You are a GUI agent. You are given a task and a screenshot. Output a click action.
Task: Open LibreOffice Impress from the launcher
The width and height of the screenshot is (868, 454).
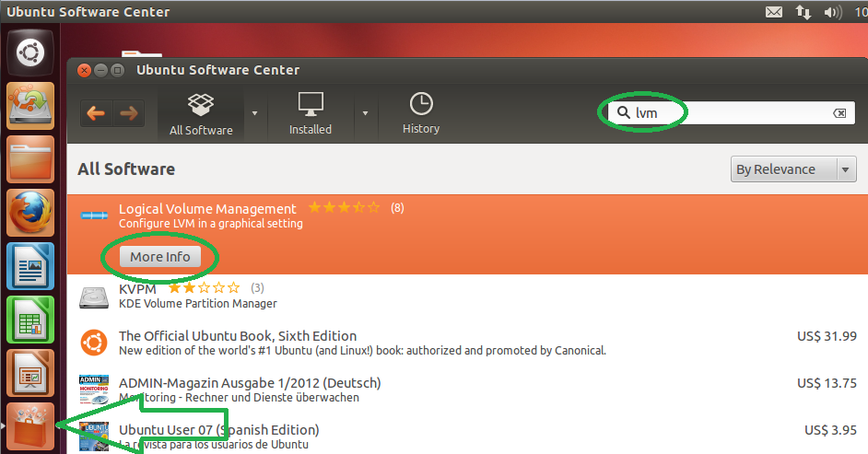30,374
